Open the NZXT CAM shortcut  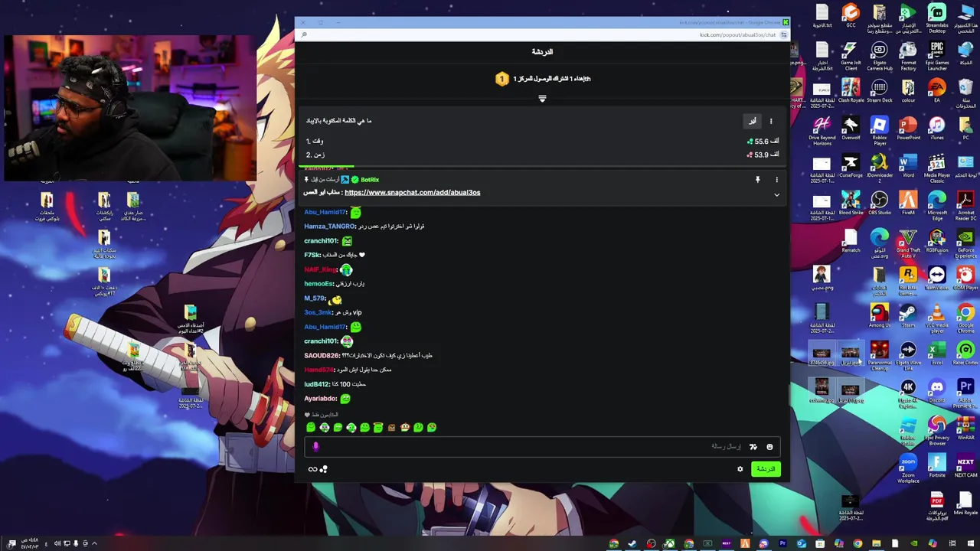click(965, 465)
